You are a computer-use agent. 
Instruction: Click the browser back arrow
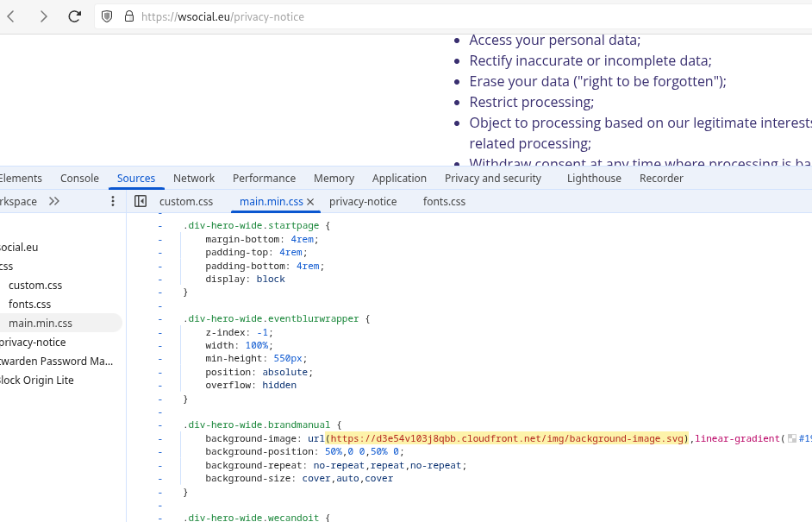click(11, 16)
